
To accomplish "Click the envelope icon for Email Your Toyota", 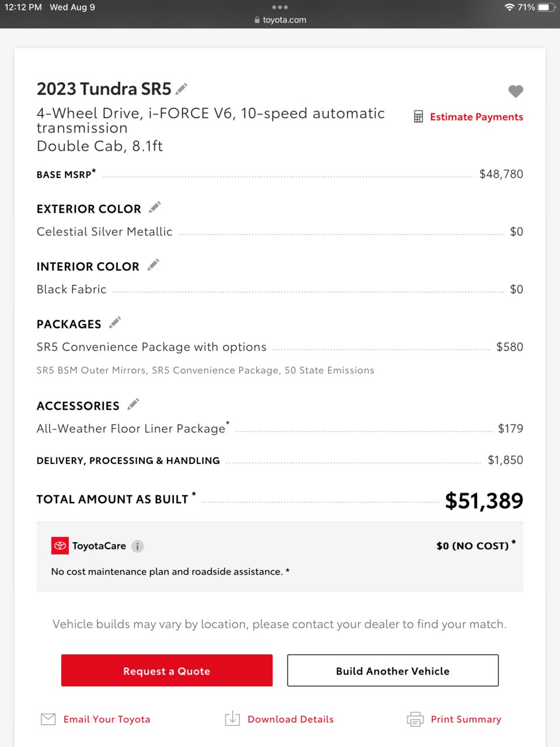I will click(x=48, y=719).
